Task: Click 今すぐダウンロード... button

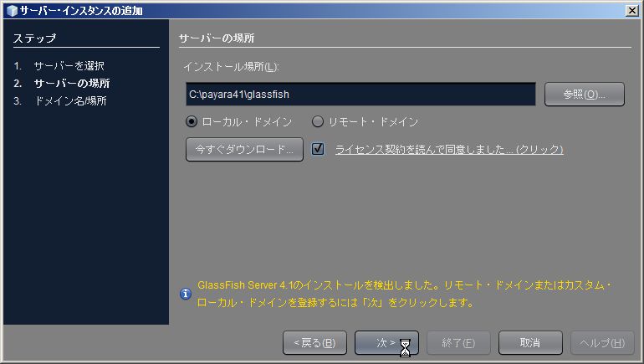Action: [244, 149]
